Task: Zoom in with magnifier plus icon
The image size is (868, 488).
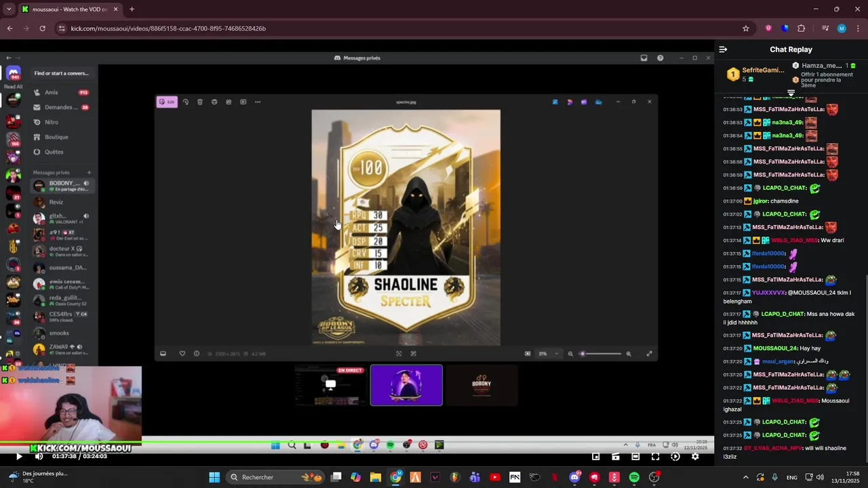Action: tap(629, 354)
